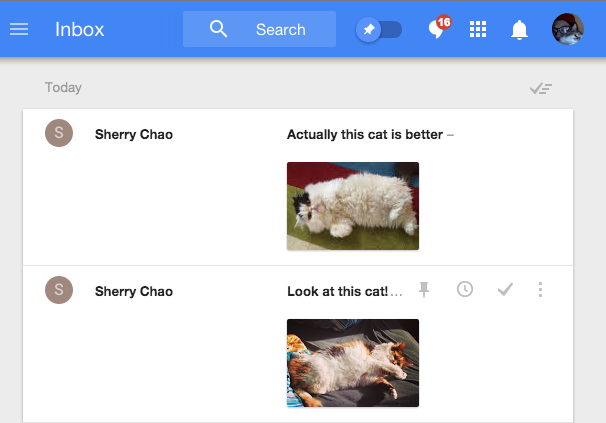Pin the 'Look at this cat!' email
Image resolution: width=606 pixels, height=423 pixels.
click(x=424, y=290)
